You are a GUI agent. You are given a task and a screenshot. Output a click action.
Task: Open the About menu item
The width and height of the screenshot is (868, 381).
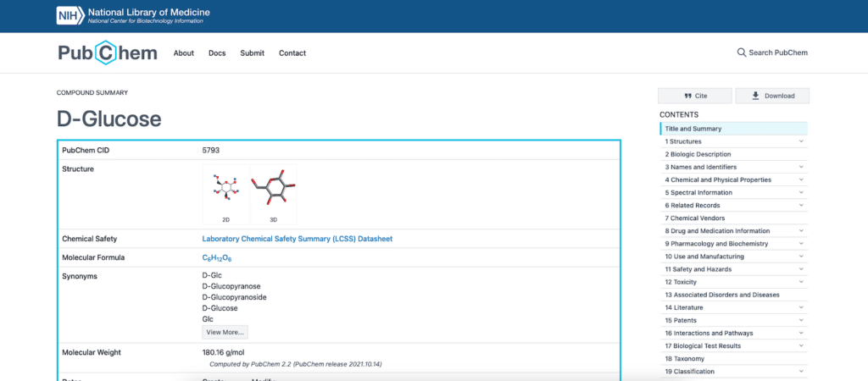click(184, 53)
